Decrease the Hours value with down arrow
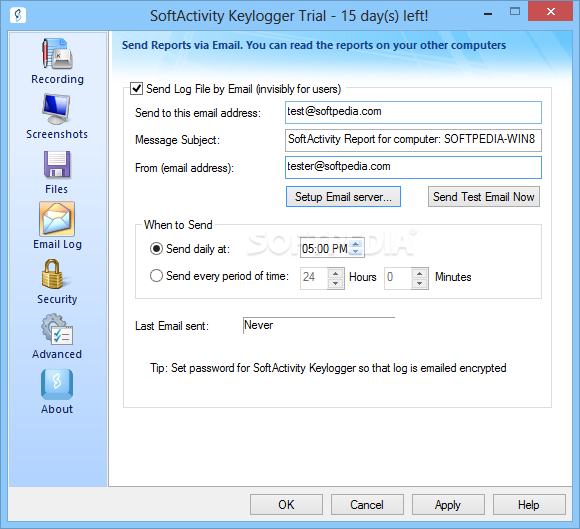 [x=335, y=283]
